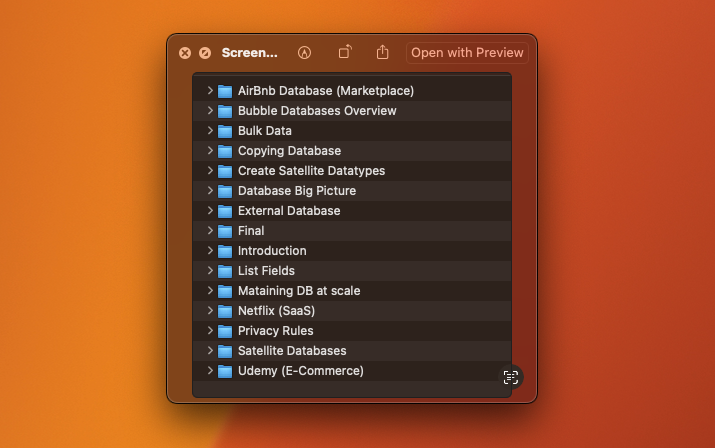Select the 'Copying Database' folder name
This screenshot has height=448, width=715.
[x=290, y=151]
